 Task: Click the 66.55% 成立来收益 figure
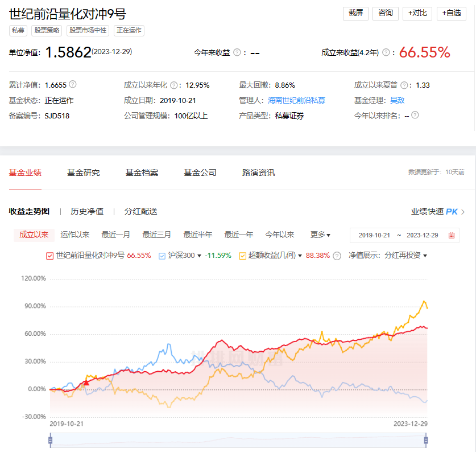tap(424, 52)
